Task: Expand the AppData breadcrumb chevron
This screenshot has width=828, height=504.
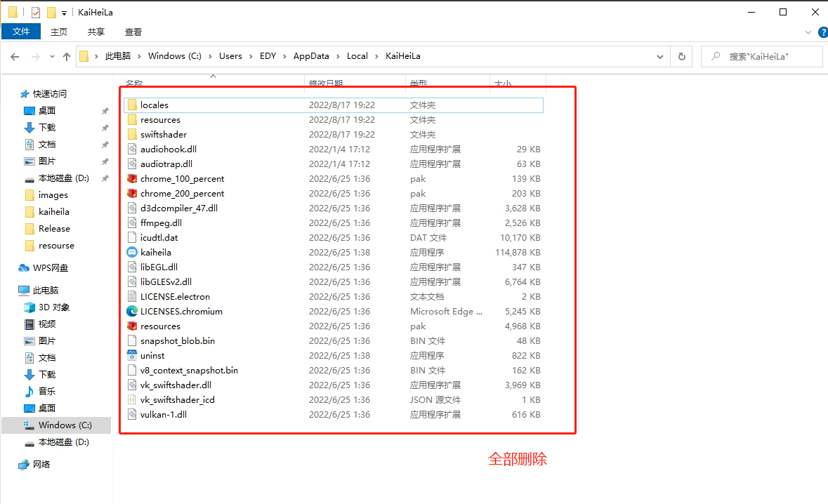Action: pyautogui.click(x=339, y=56)
